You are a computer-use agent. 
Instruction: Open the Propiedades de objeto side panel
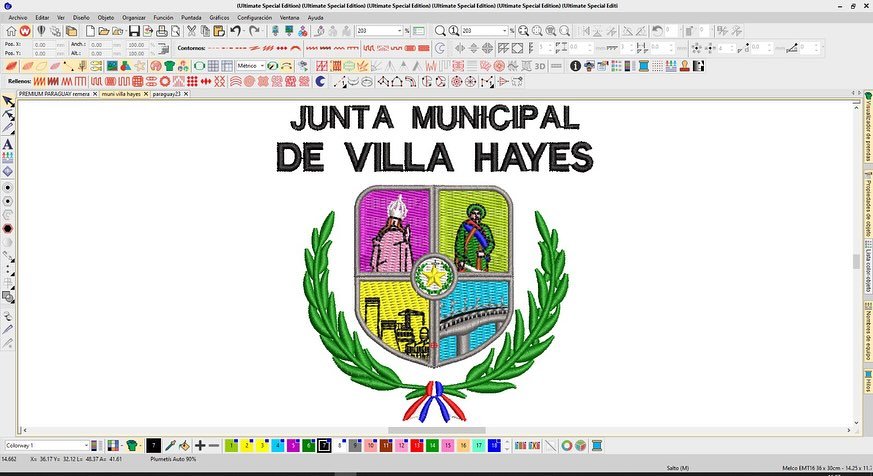tap(867, 203)
